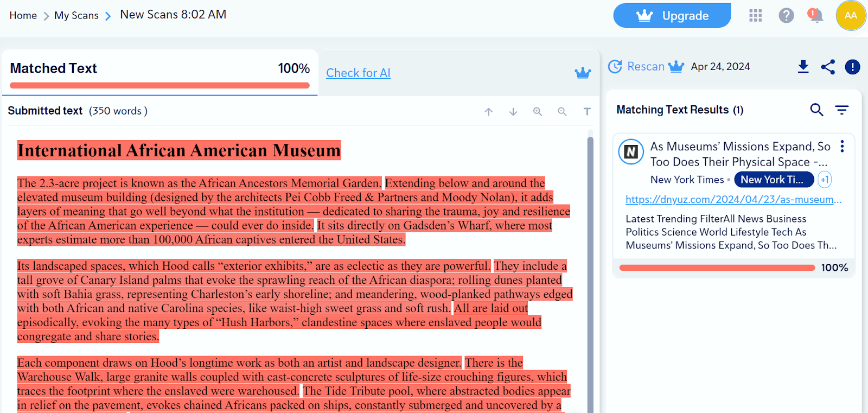The width and height of the screenshot is (868, 413).
Task: Open the dnyuz.com source URL
Action: tap(733, 199)
